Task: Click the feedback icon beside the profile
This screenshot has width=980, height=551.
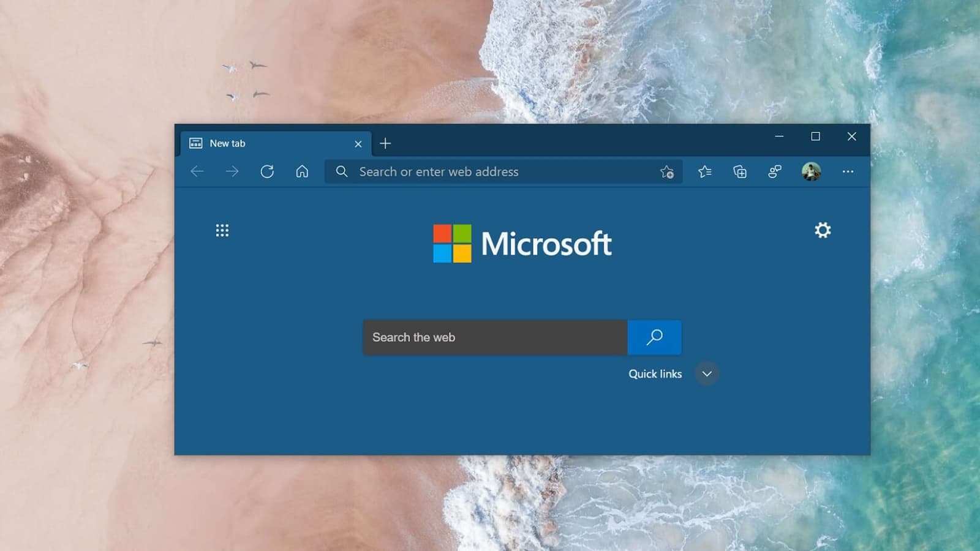Action: point(775,172)
